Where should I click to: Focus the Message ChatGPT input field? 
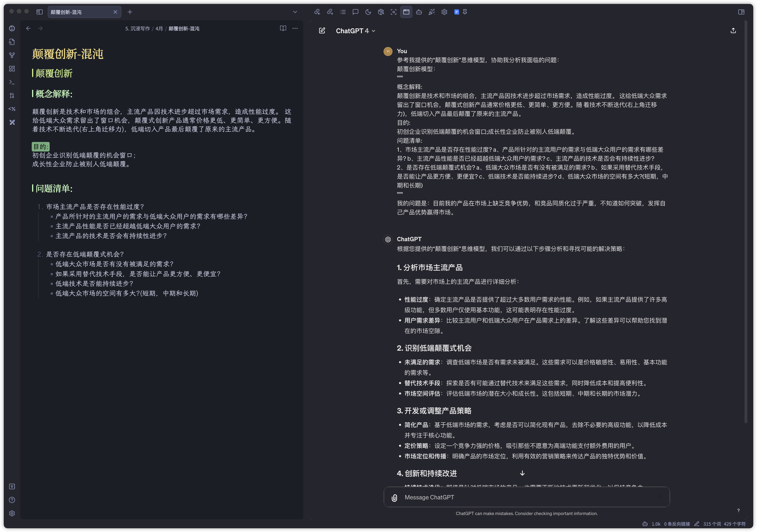[527, 497]
